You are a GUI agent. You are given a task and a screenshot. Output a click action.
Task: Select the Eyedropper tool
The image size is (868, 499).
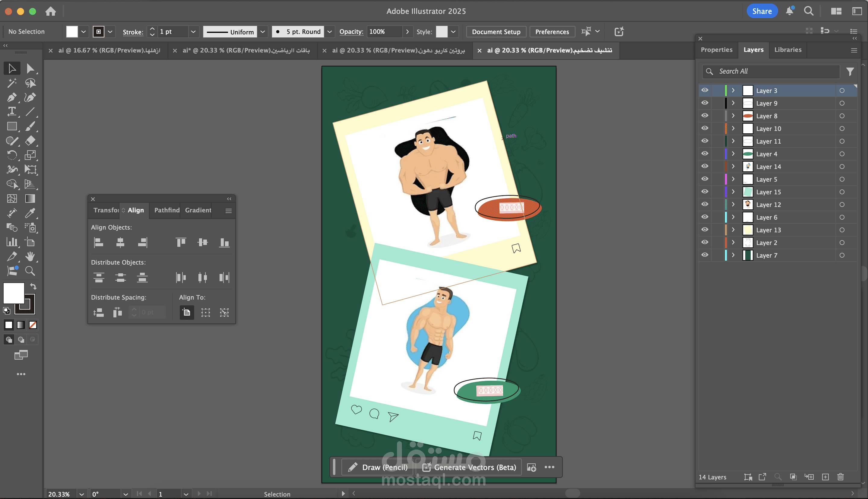(x=30, y=213)
